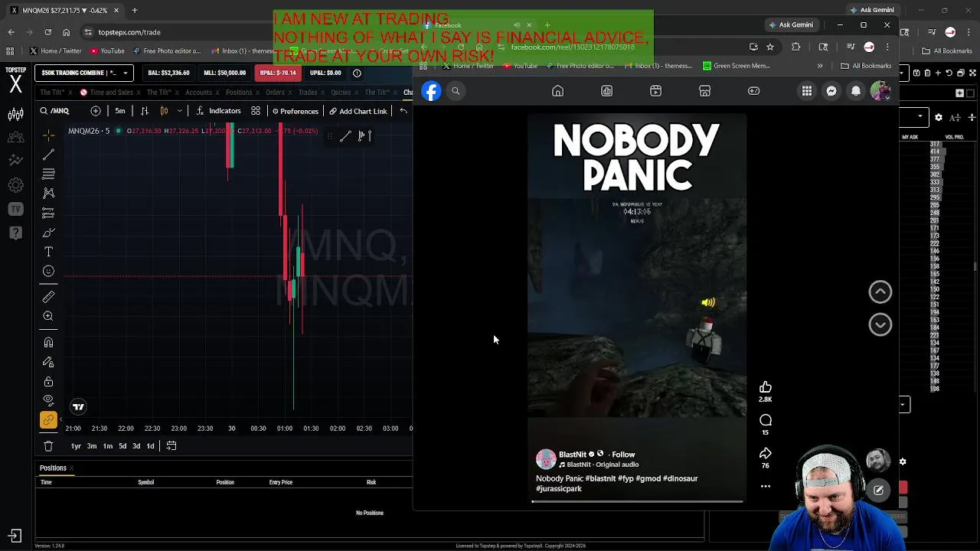Open reel comments
Viewport: 980px width, 551px height.
[x=766, y=420]
